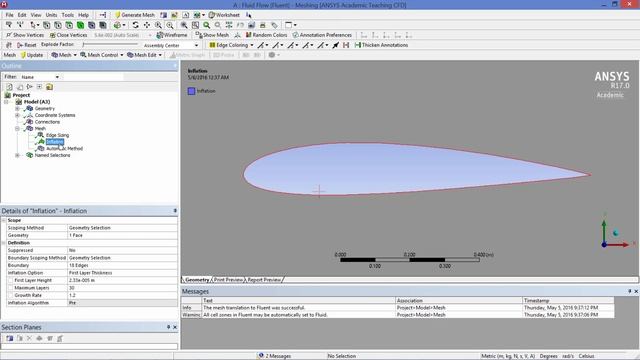640x360 pixels.
Task: Select the Zoom tool icon
Action: tap(158, 25)
